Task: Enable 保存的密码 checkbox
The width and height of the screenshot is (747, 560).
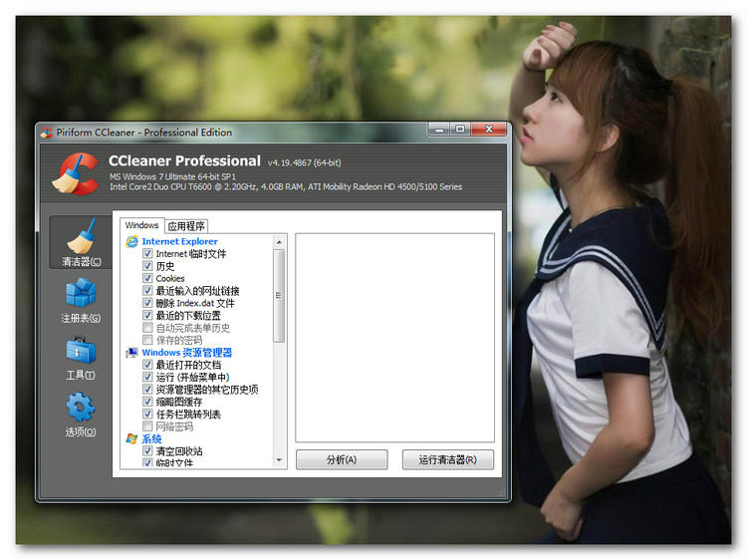Action: pos(147,341)
